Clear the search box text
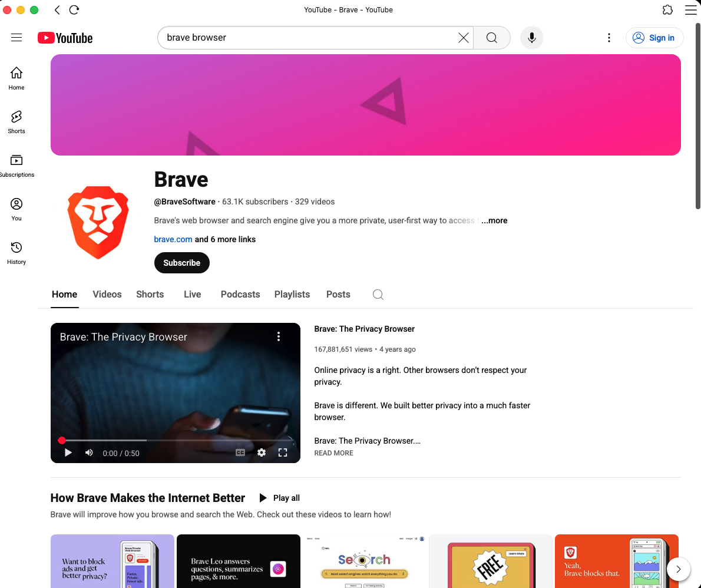 (464, 38)
